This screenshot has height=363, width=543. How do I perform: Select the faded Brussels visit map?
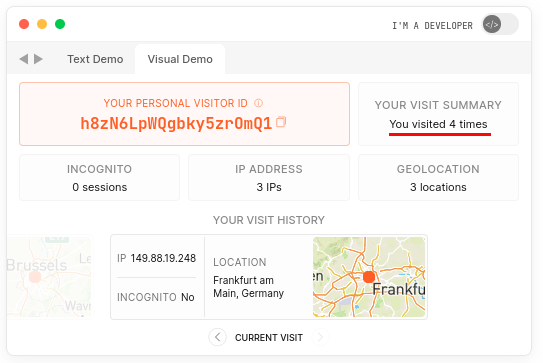(49, 276)
